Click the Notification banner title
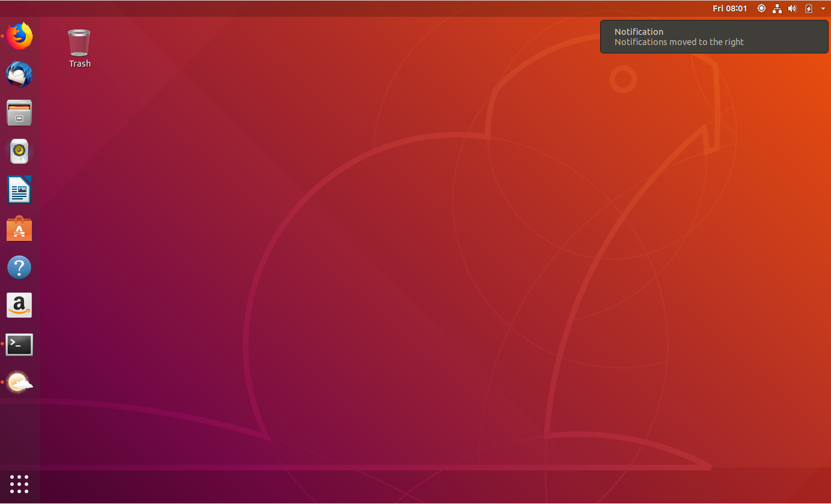831x504 pixels. tap(639, 32)
